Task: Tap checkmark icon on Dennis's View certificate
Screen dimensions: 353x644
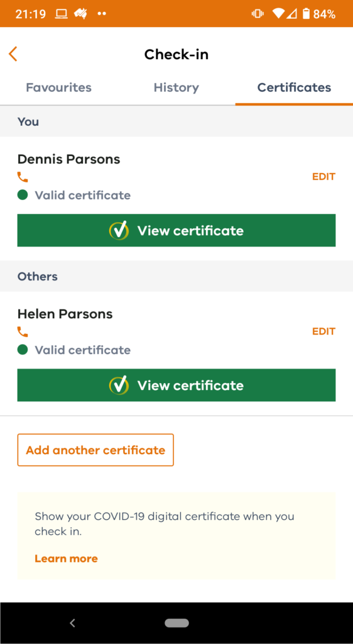Action: [119, 230]
